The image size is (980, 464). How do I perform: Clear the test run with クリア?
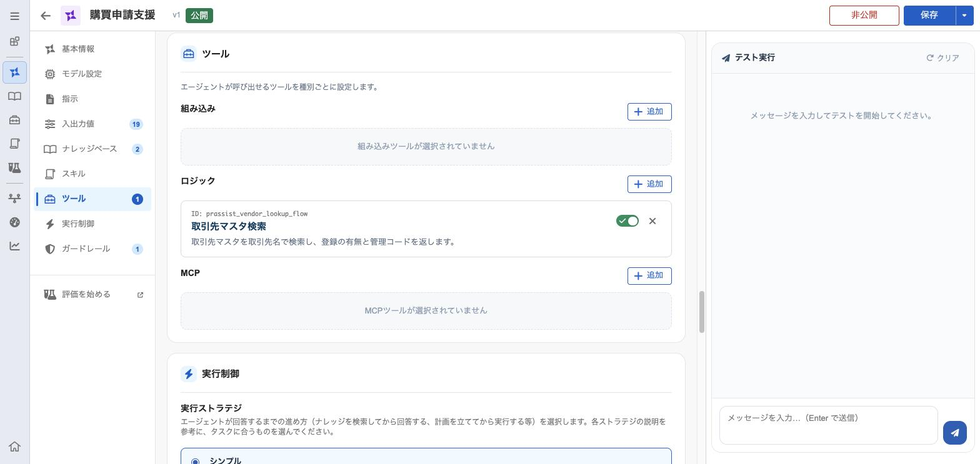[x=942, y=58]
